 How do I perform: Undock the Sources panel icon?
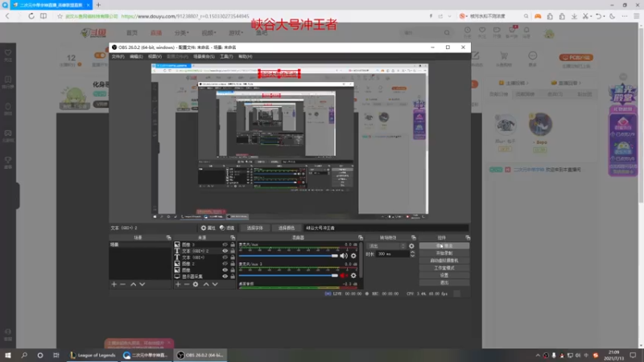(x=233, y=237)
